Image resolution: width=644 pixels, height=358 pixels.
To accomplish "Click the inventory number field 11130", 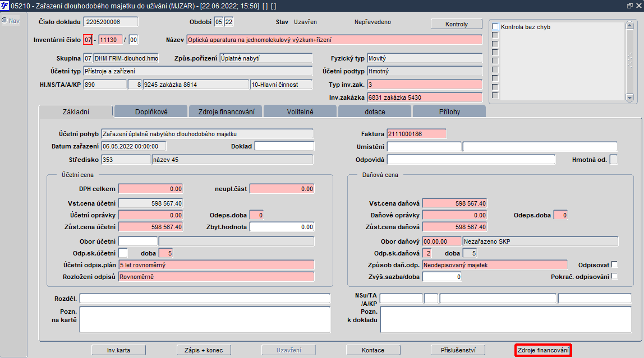I will tap(111, 40).
